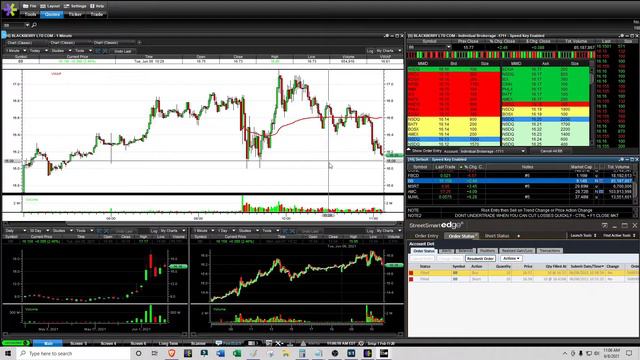Open the Studies dropdown in main chart
The image size is (640, 360).
click(61, 51)
